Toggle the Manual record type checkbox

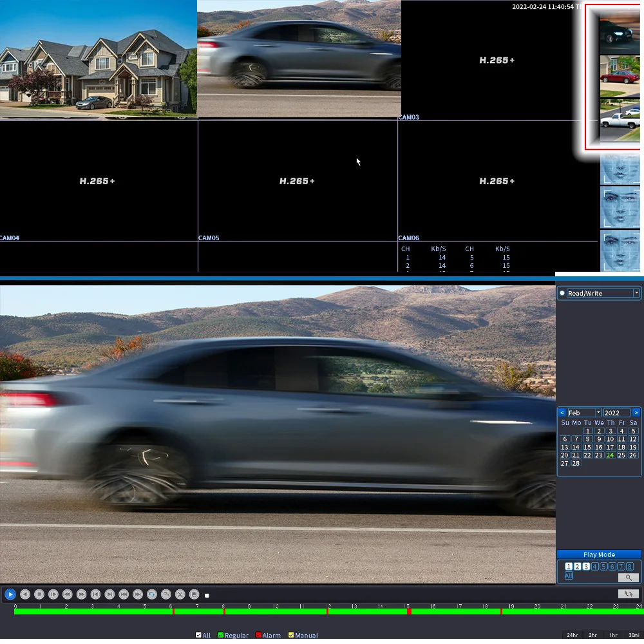(x=291, y=635)
